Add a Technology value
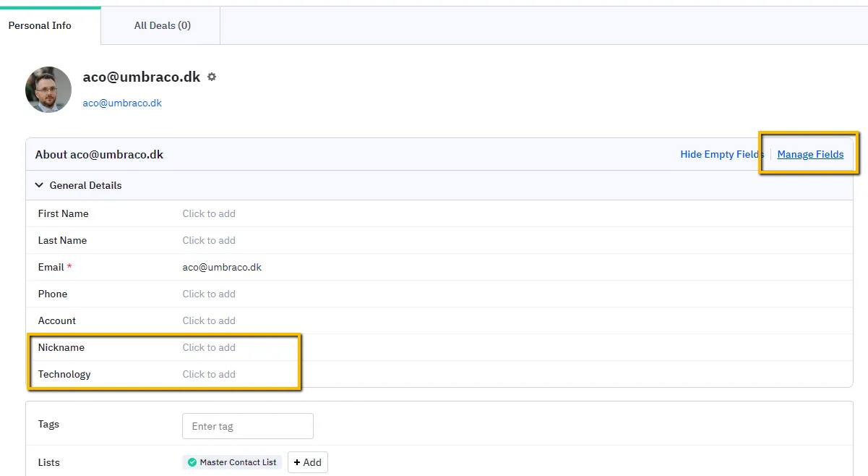The height and width of the screenshot is (476, 868). click(x=209, y=374)
